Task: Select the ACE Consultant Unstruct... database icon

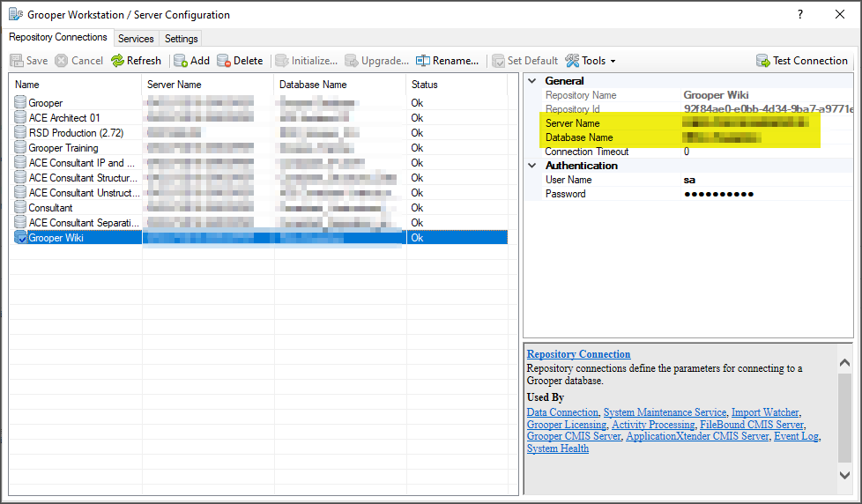Action: [20, 192]
